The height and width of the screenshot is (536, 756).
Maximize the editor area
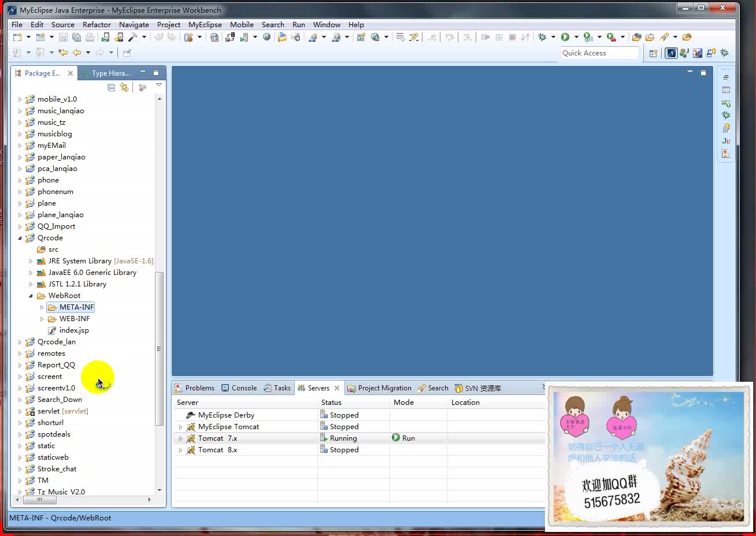tap(703, 73)
